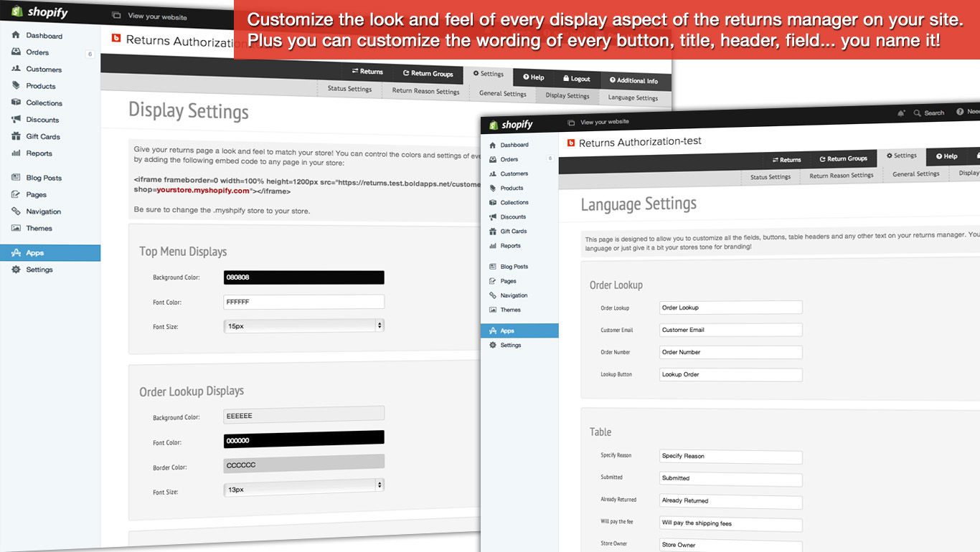Click Specify Reason input in Table section
The width and height of the screenshot is (980, 552).
[730, 456]
